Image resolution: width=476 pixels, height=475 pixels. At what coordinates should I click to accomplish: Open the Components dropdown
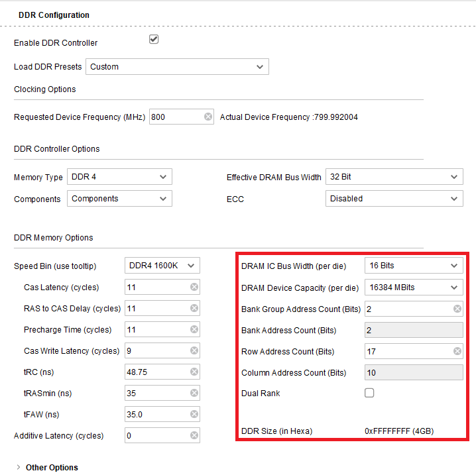point(119,198)
